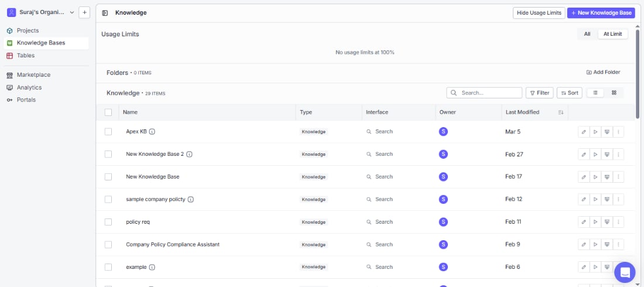This screenshot has width=644, height=287.
Task: Open Analytics from the sidebar
Action: [46, 88]
